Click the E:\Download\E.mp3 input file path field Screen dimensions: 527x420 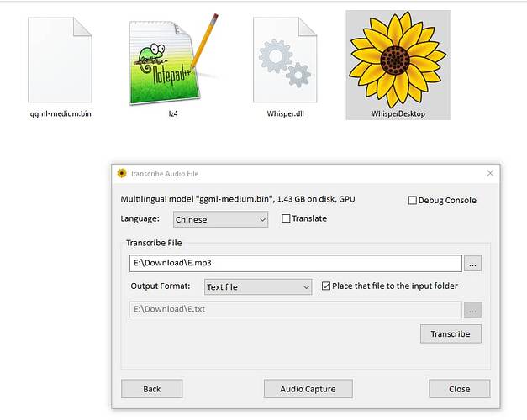click(x=295, y=263)
